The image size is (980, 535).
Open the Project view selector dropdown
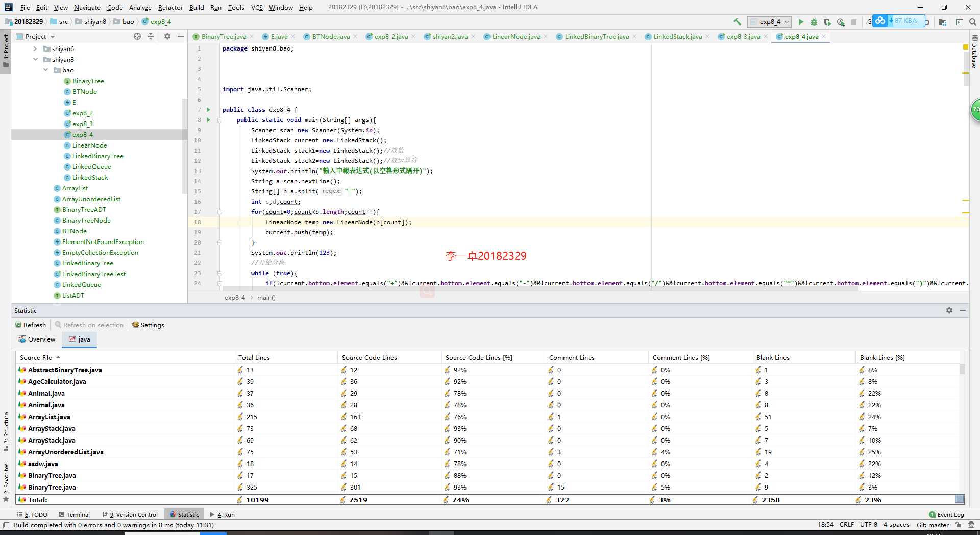[x=36, y=37]
